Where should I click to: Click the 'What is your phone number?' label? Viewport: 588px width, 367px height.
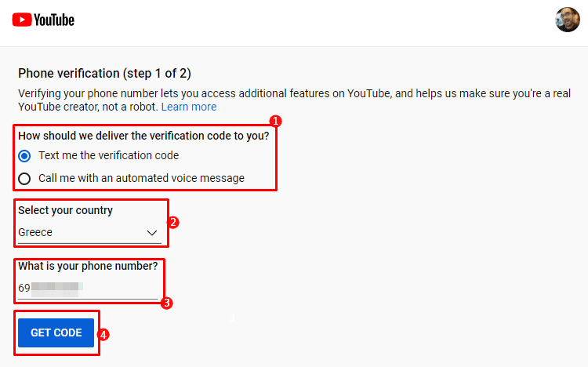tap(88, 266)
